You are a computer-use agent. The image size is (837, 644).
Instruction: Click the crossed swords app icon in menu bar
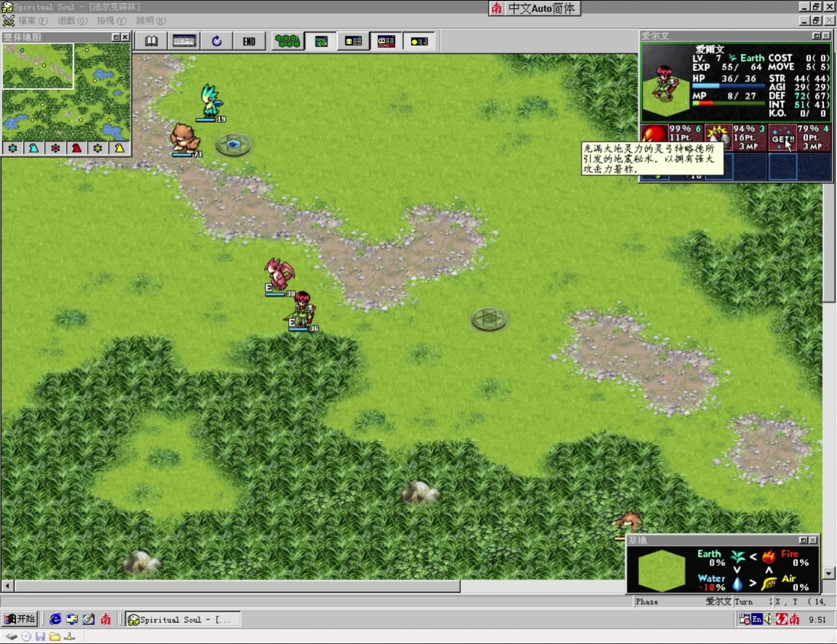pos(8,20)
